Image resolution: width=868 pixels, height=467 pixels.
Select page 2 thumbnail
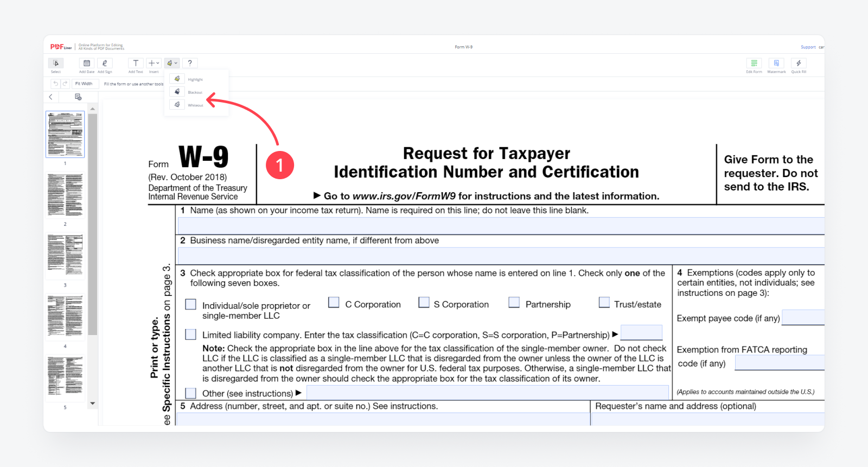click(65, 195)
